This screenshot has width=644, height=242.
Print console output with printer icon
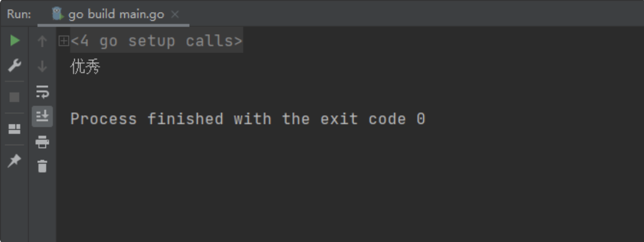pos(43,142)
